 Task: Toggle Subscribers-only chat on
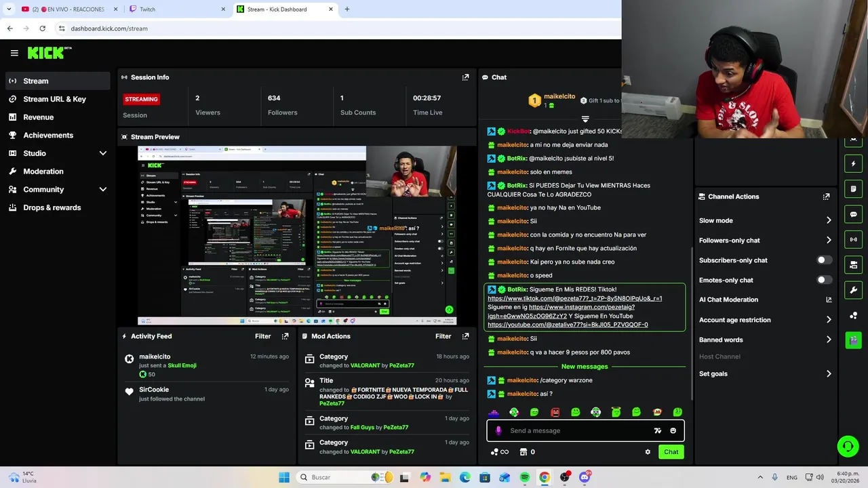pyautogui.click(x=824, y=260)
